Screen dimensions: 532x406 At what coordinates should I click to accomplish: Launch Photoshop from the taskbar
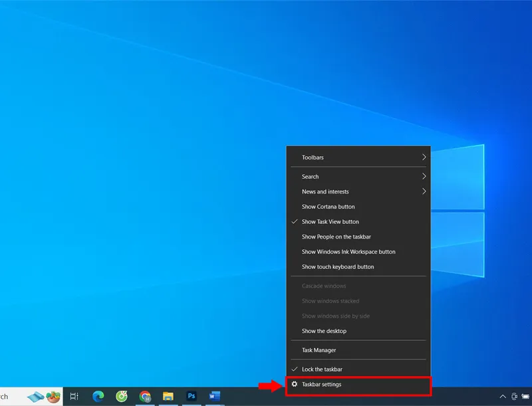192,397
